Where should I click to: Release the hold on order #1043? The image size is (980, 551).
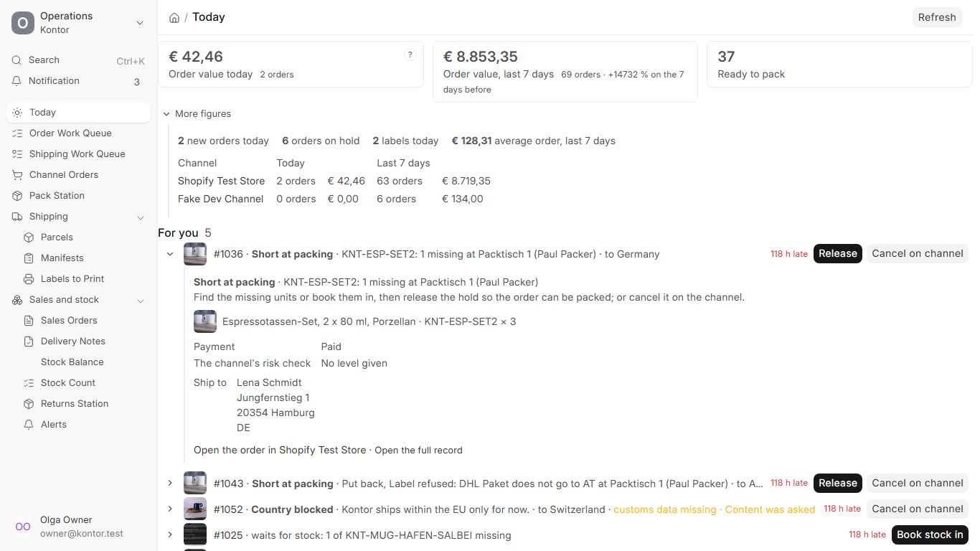point(838,484)
